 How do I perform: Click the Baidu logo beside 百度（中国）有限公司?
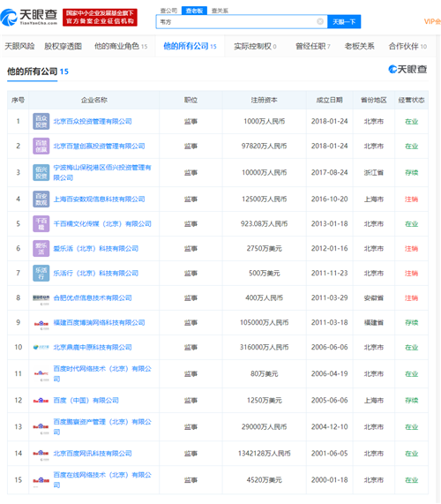[x=41, y=401]
